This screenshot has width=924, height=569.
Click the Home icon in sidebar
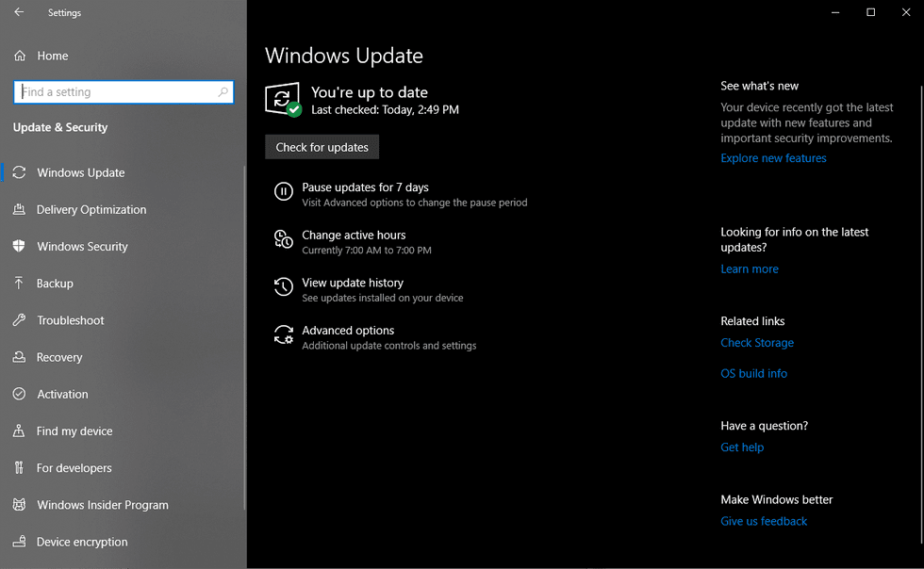click(20, 57)
